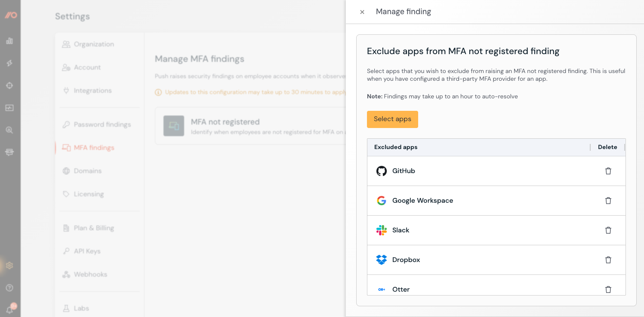This screenshot has width=644, height=317.
Task: Click the MFA not registered card icon
Action: click(174, 126)
